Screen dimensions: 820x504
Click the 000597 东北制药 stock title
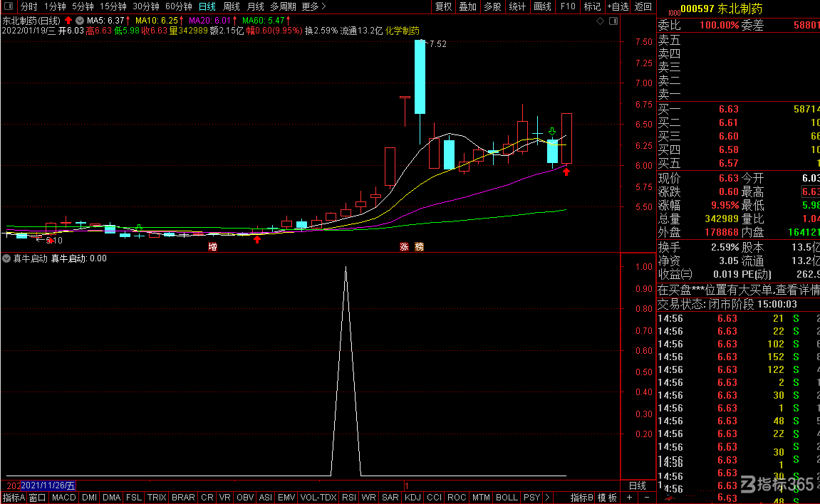click(722, 9)
